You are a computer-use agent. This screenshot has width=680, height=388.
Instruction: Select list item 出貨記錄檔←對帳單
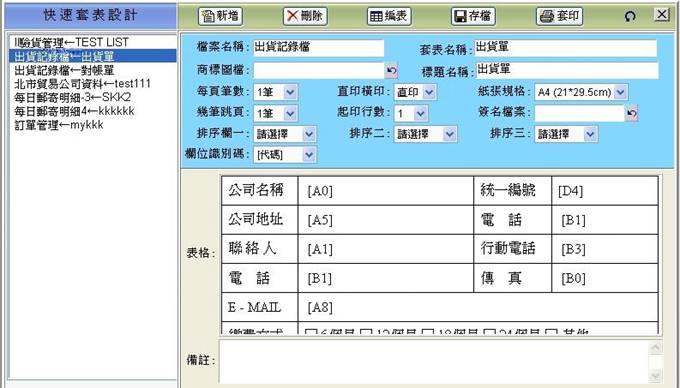(92, 70)
